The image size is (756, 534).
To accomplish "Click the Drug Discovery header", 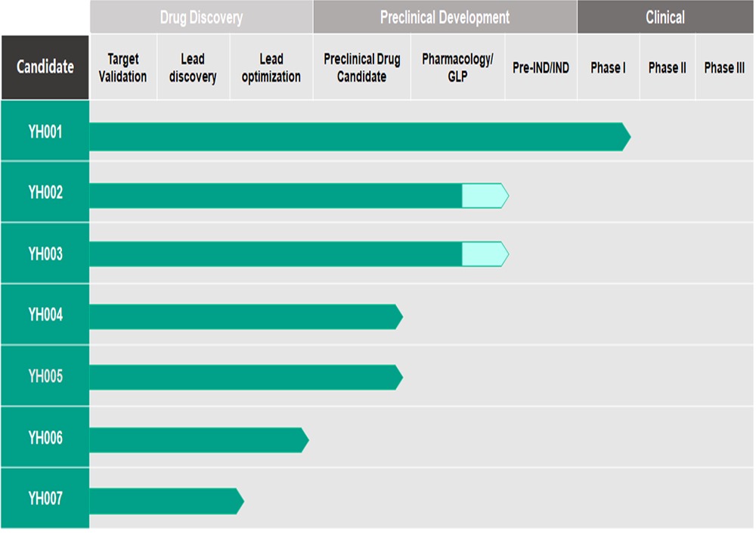I will tap(201, 17).
